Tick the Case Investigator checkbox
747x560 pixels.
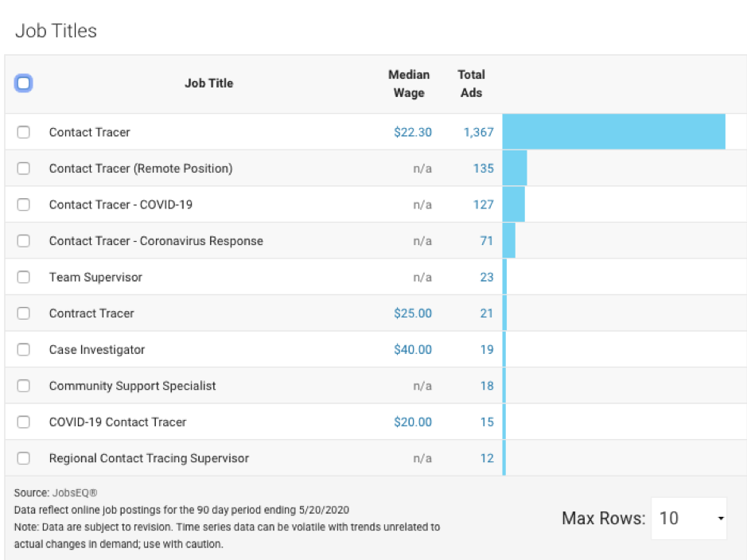click(x=24, y=349)
